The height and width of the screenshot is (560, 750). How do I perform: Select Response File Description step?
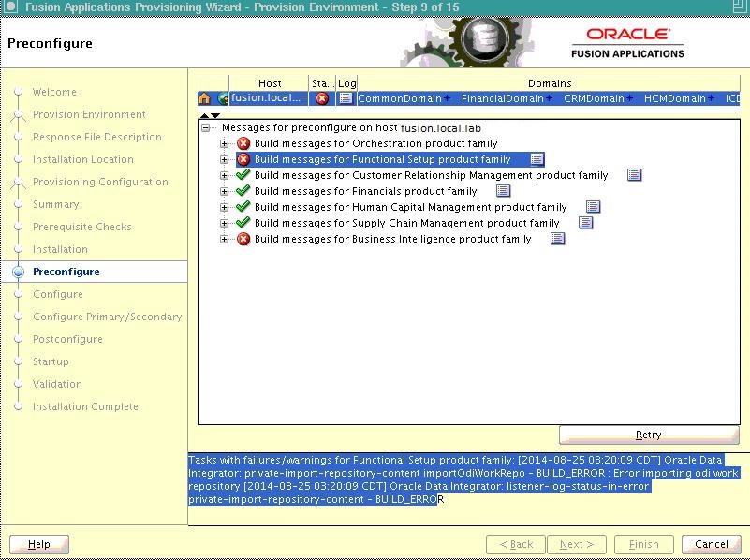(97, 137)
